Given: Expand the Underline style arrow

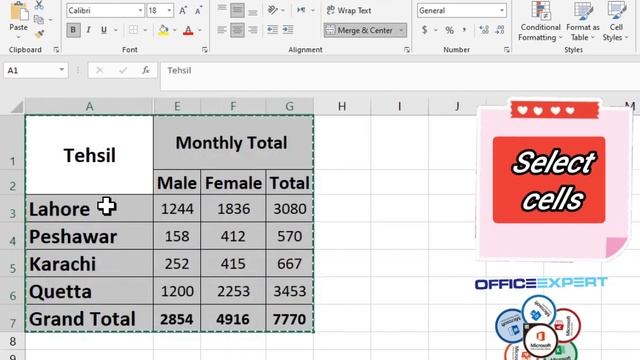Looking at the screenshot, I should click(116, 30).
